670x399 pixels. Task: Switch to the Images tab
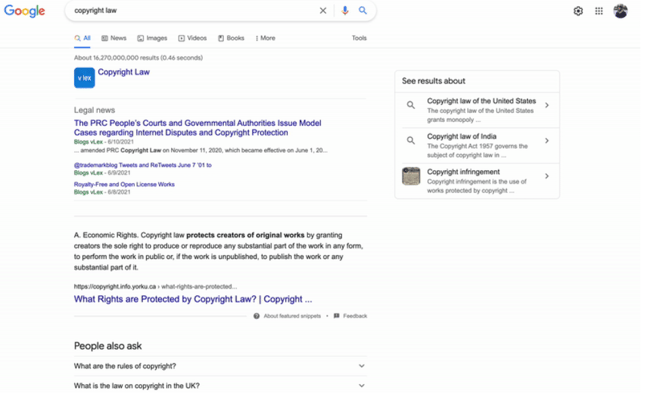tap(152, 38)
